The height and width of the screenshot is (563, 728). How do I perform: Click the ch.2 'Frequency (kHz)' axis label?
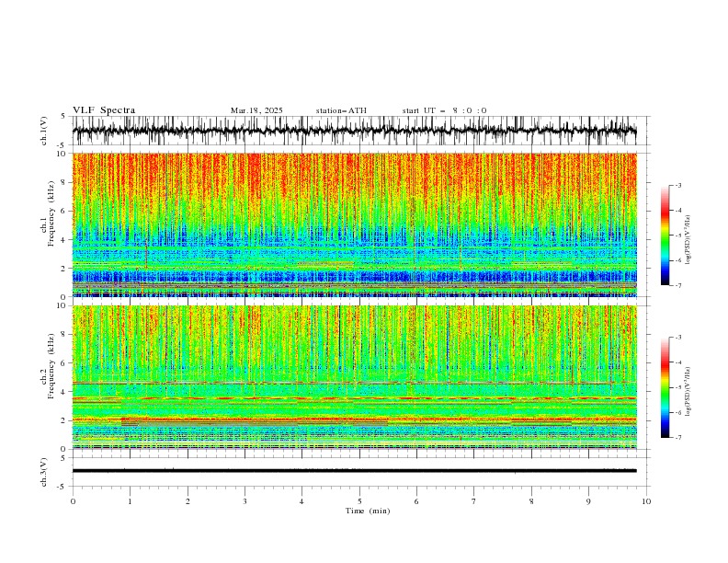pos(51,365)
